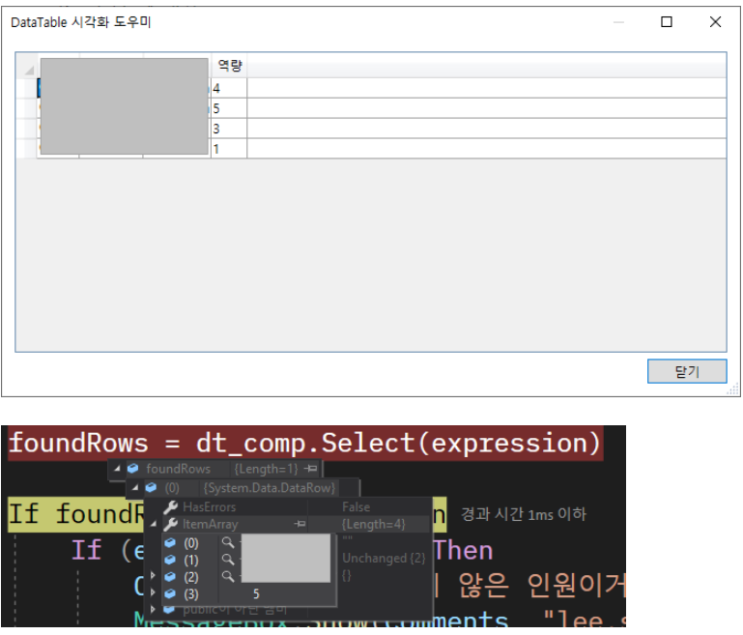Click cube icon of ItemArray (1)
The image size is (743, 635).
tap(170, 560)
